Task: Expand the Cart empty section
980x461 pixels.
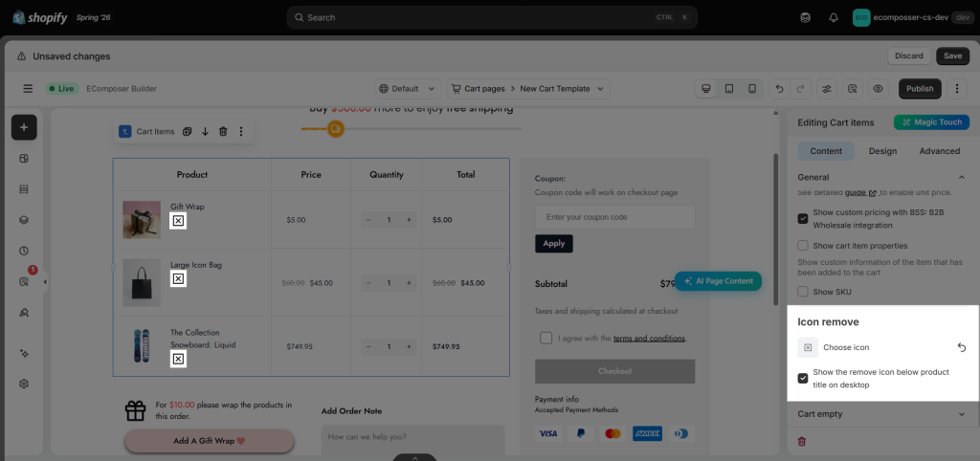Action: [x=881, y=413]
